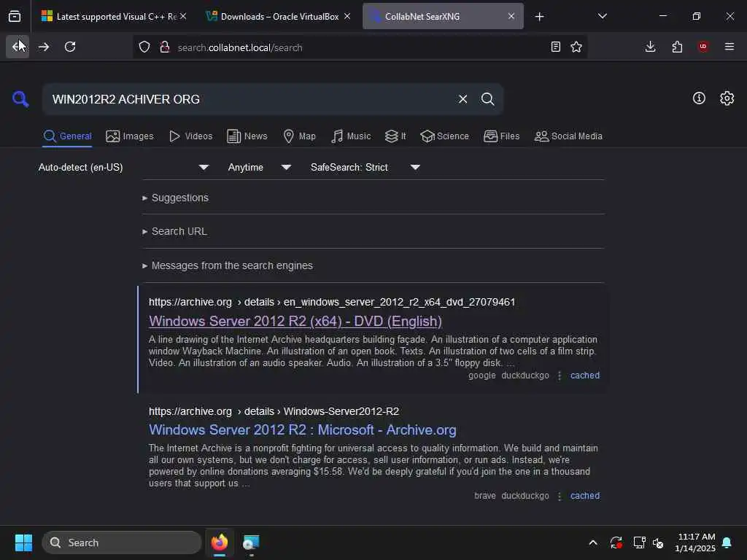Close the CollabNet SearXNG tab

click(x=511, y=16)
